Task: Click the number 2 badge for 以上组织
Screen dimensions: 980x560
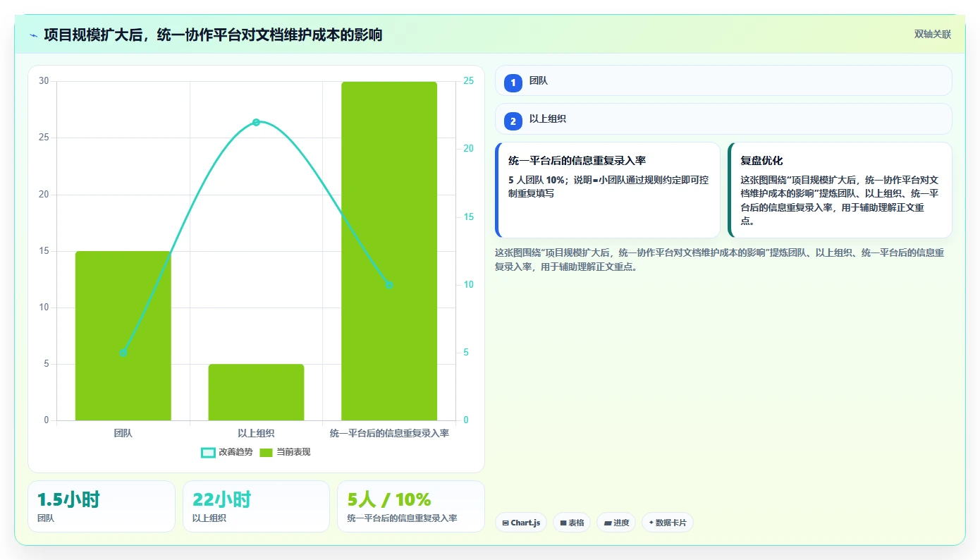Action: pos(513,121)
